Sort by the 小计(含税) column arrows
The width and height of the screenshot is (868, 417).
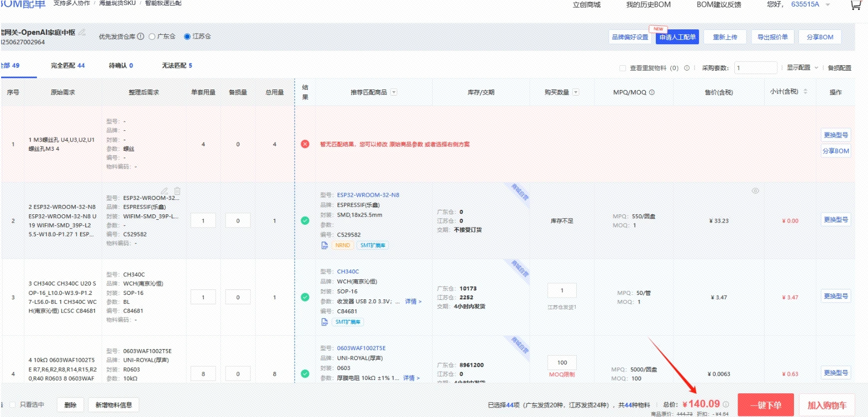coord(805,92)
